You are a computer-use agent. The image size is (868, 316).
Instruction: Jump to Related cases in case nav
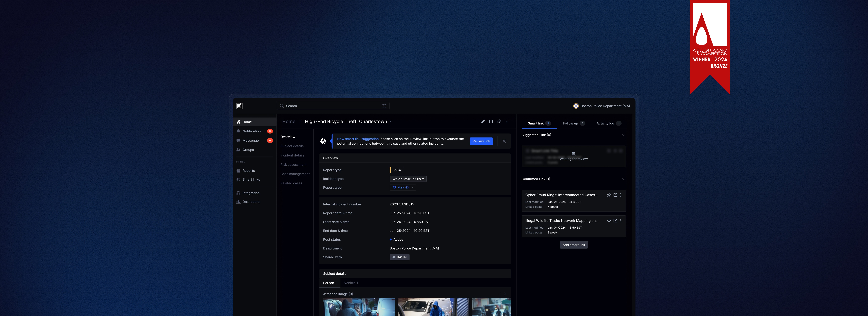click(291, 183)
